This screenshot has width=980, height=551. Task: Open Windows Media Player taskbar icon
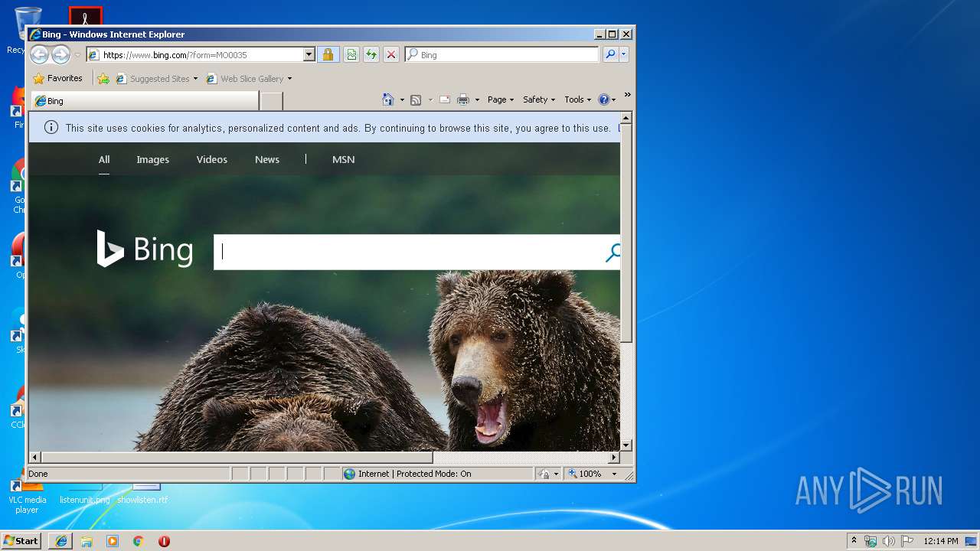[x=113, y=541]
